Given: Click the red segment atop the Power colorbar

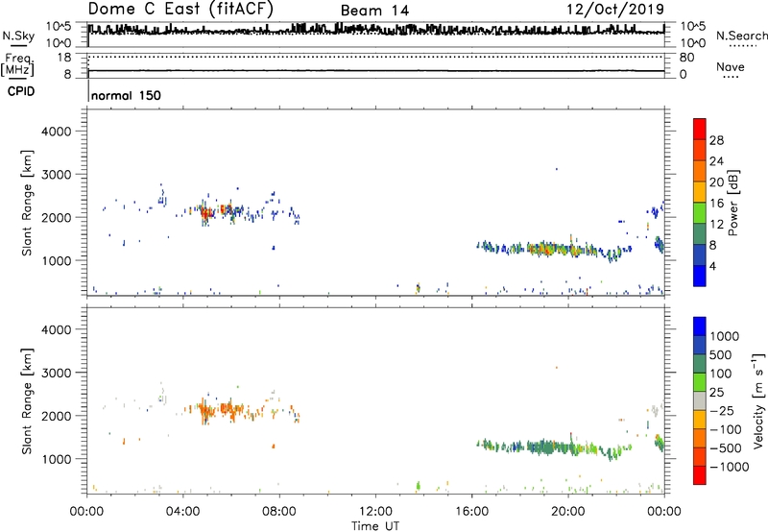Looking at the screenshot, I should [x=700, y=129].
